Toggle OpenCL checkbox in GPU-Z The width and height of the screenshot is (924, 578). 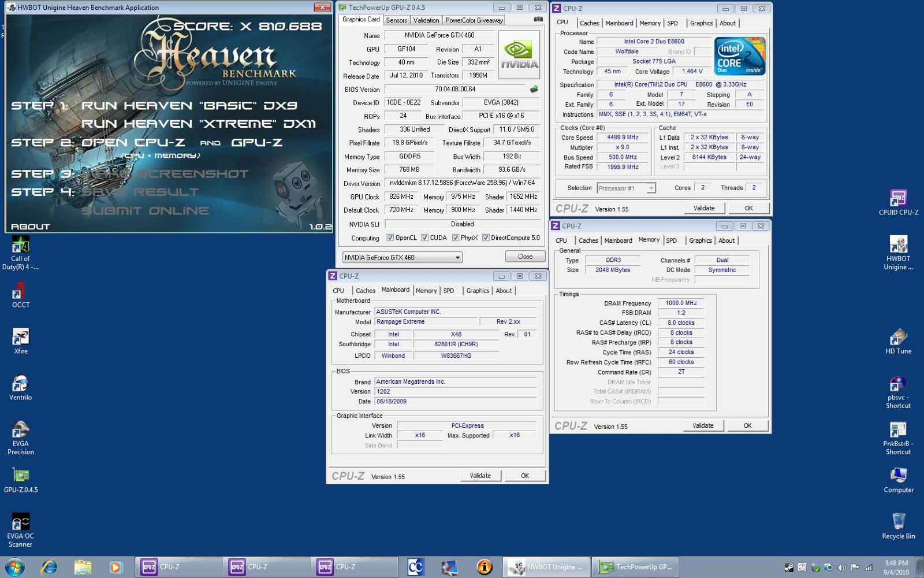click(390, 238)
